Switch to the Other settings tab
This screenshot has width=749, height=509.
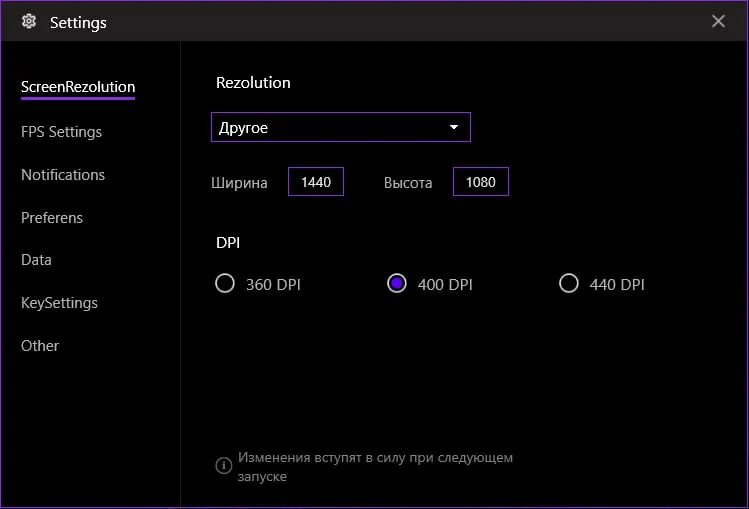coord(40,346)
